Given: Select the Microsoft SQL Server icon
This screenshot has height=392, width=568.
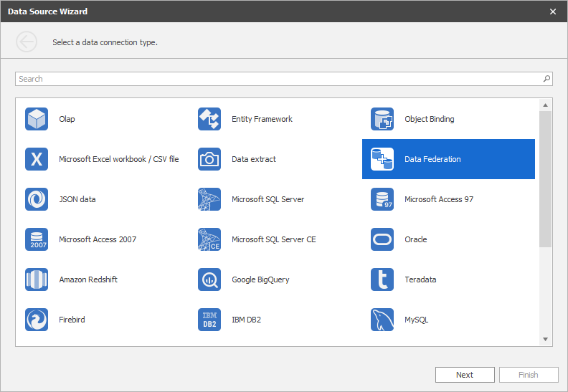Looking at the screenshot, I should click(x=209, y=199).
